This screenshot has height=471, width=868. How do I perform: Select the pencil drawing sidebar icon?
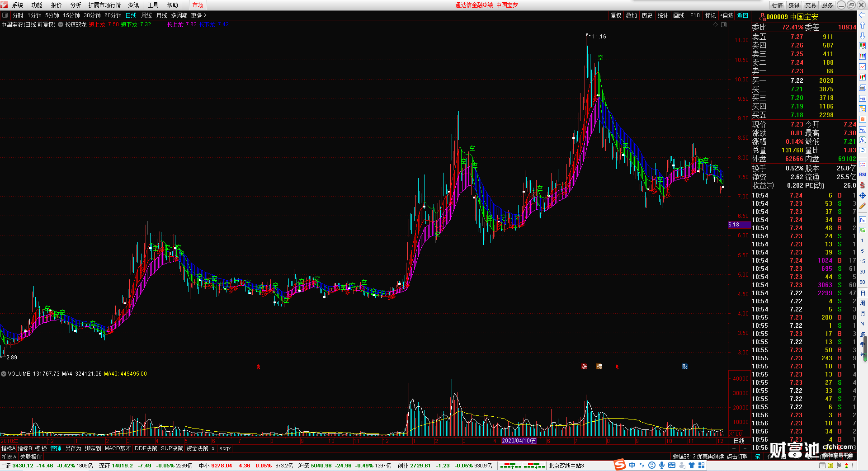click(x=863, y=206)
